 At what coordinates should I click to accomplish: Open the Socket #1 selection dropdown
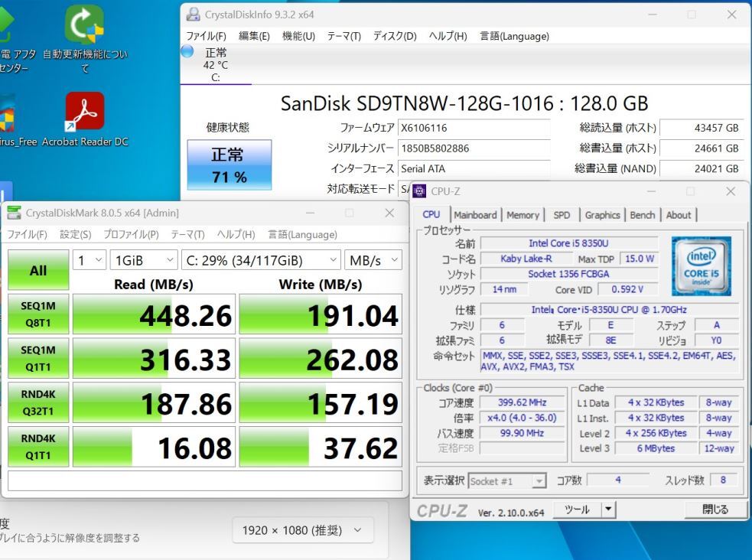click(507, 481)
